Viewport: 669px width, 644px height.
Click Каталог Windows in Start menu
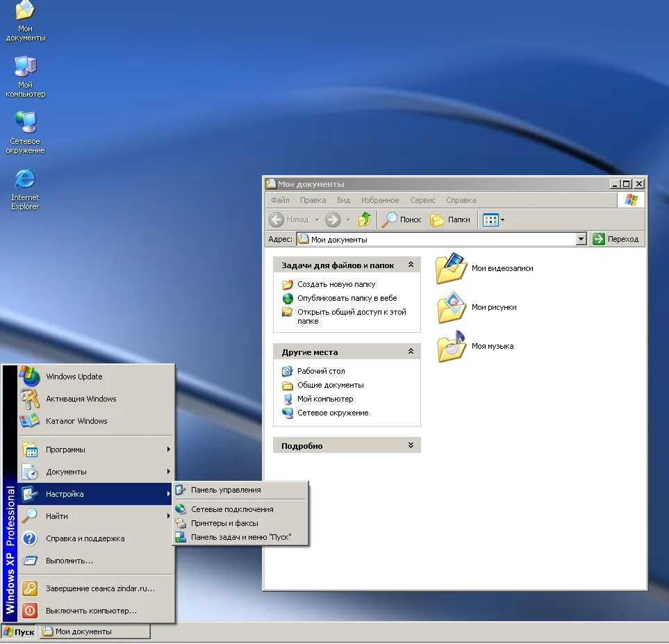(x=96, y=421)
